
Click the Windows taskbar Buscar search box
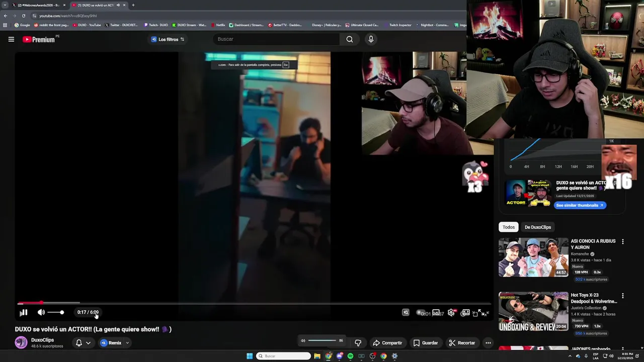click(283, 356)
